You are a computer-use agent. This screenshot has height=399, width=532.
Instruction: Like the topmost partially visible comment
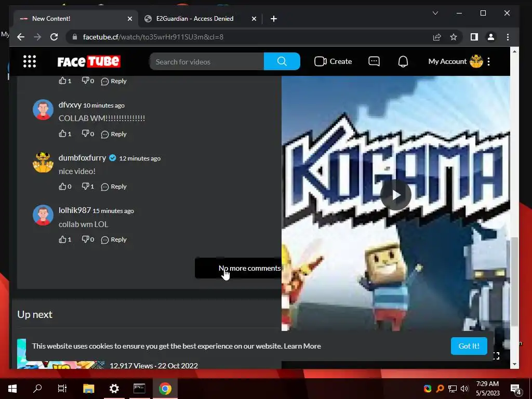point(65,81)
